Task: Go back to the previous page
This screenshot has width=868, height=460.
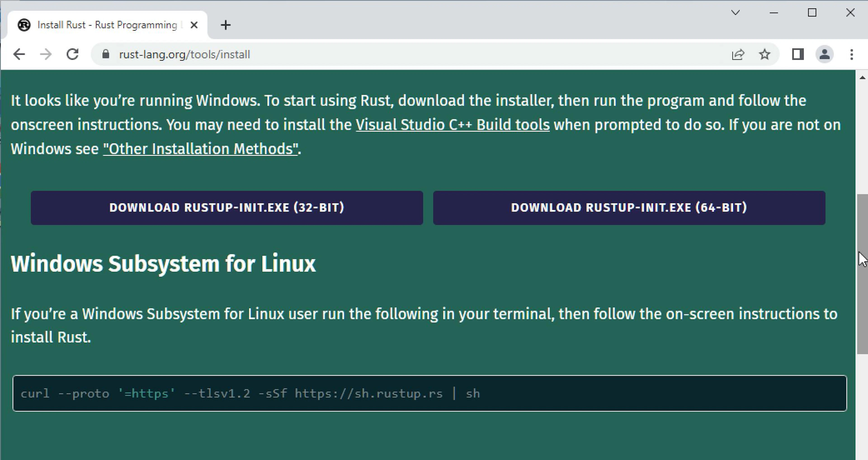Action: click(19, 54)
